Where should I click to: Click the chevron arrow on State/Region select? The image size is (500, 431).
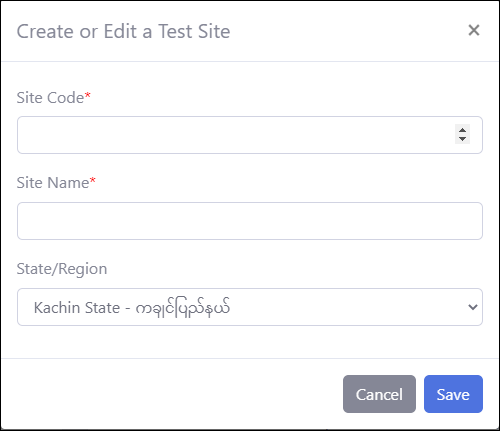point(473,307)
